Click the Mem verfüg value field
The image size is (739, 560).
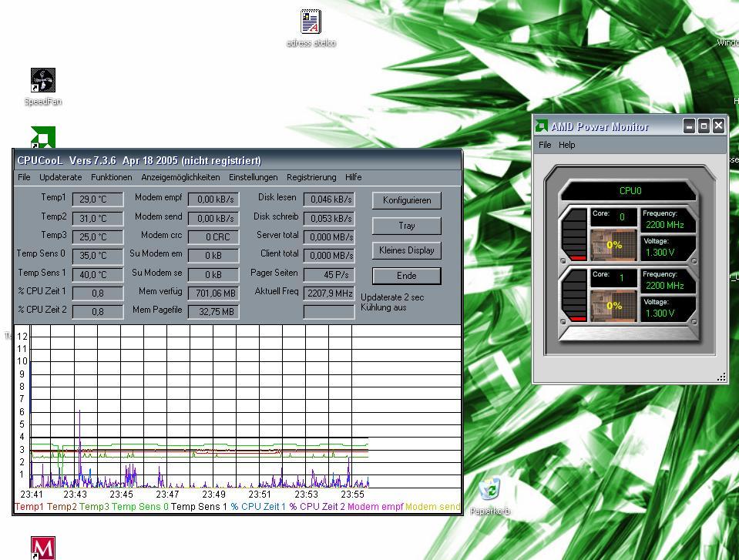coord(213,293)
